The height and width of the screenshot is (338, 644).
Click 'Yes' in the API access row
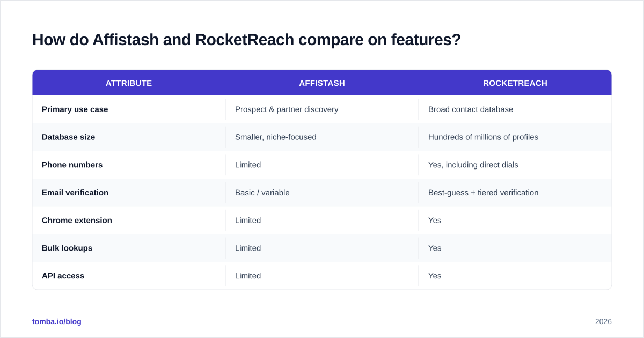435,276
